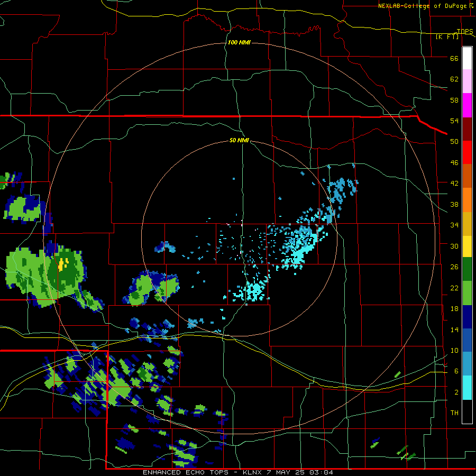This screenshot has height=476, width=476.
Task: Pick the cyan band near the legend bottom
Action: tap(467, 388)
